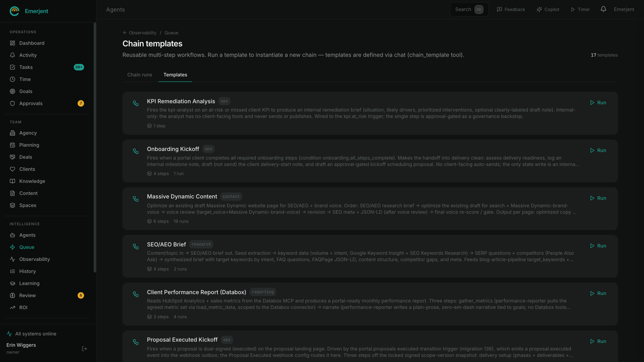Run the Massive Dynamic Content template
This screenshot has height=362, width=644.
coord(598,198)
